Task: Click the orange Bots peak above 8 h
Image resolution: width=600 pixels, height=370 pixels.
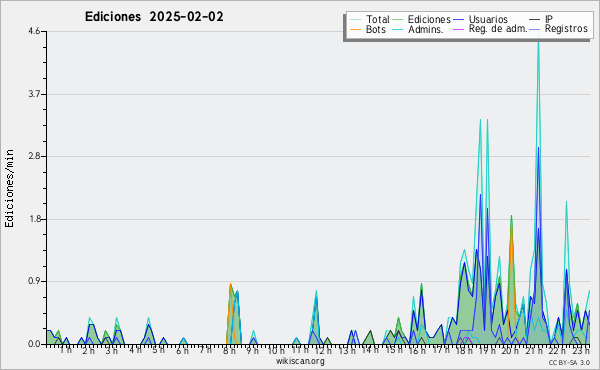Action: click(230, 285)
